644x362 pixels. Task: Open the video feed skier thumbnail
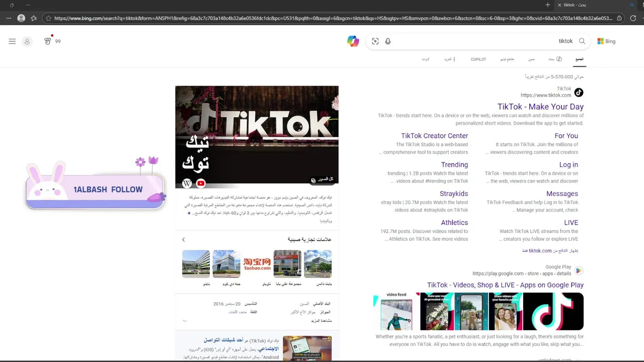396,311
